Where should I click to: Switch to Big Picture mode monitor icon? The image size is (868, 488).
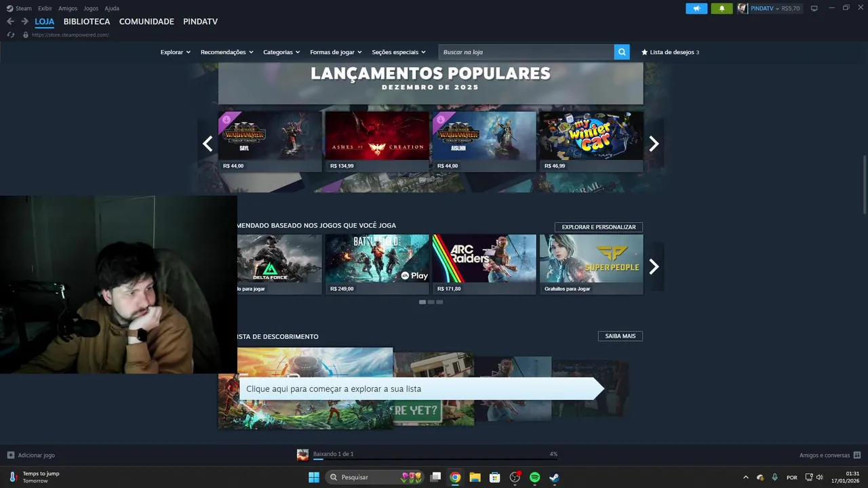(x=814, y=8)
